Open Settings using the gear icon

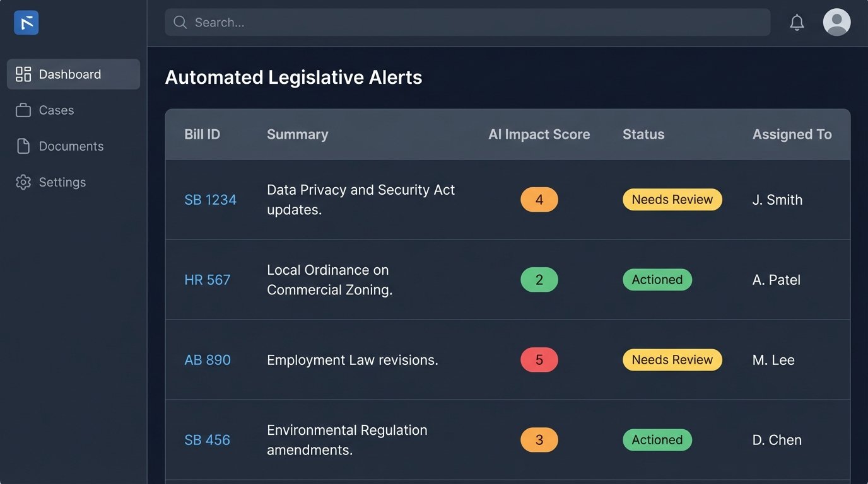23,181
